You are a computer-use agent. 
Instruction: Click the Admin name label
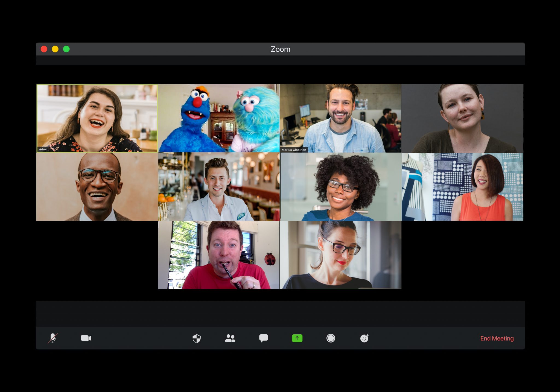(x=44, y=149)
